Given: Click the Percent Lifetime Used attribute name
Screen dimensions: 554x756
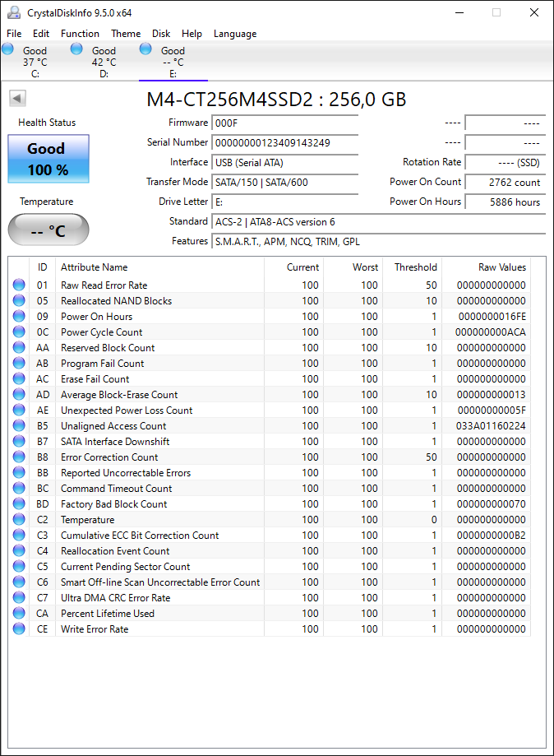Looking at the screenshot, I should [x=108, y=614].
